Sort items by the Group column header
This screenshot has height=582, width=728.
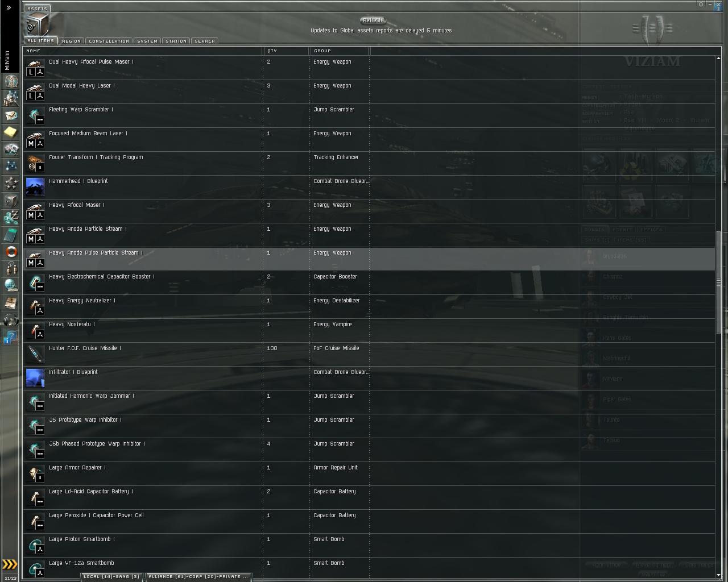tap(339, 51)
